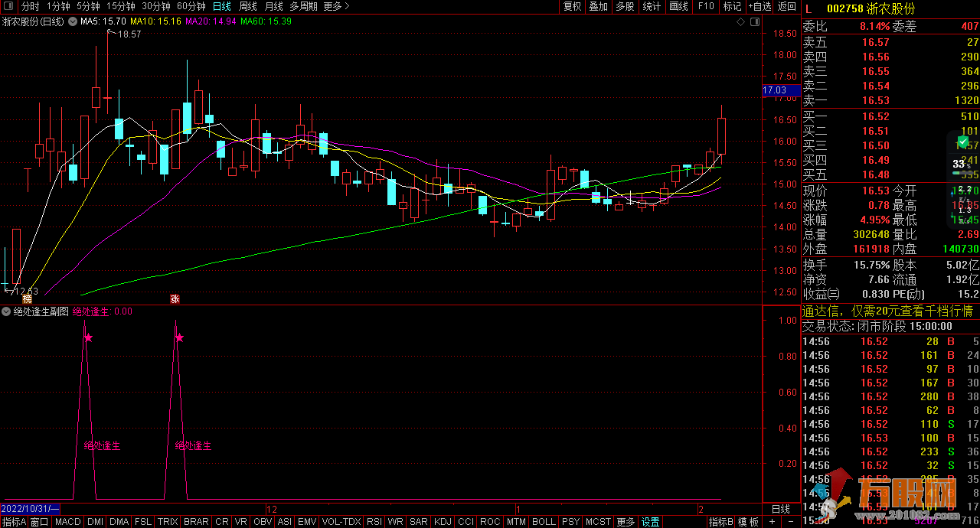The height and width of the screenshot is (528, 980).
Task: Open the main chart indicator dropdown arrow beside 浙农股份(日线)
Action: (73, 21)
